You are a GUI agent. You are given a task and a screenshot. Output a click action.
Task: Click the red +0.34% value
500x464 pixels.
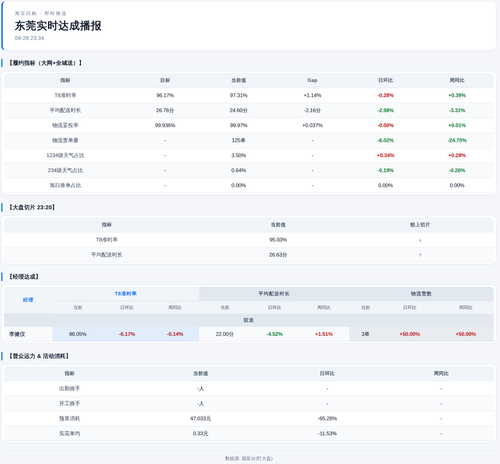(385, 155)
